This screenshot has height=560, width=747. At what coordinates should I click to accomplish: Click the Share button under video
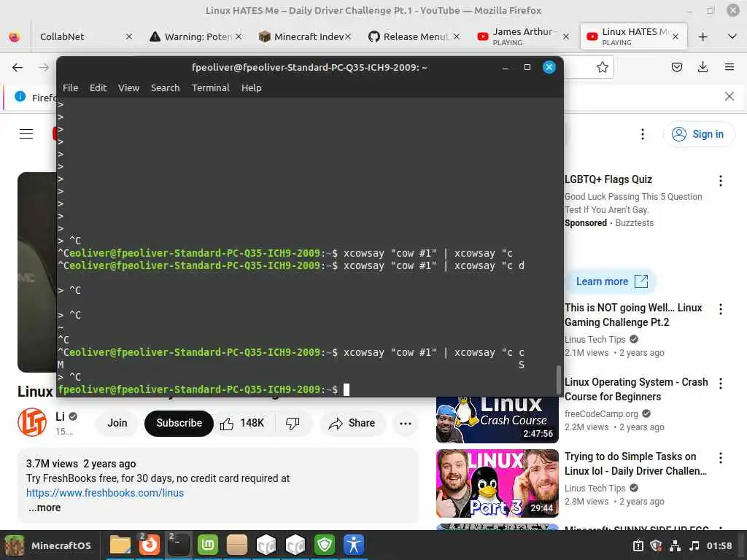click(352, 423)
